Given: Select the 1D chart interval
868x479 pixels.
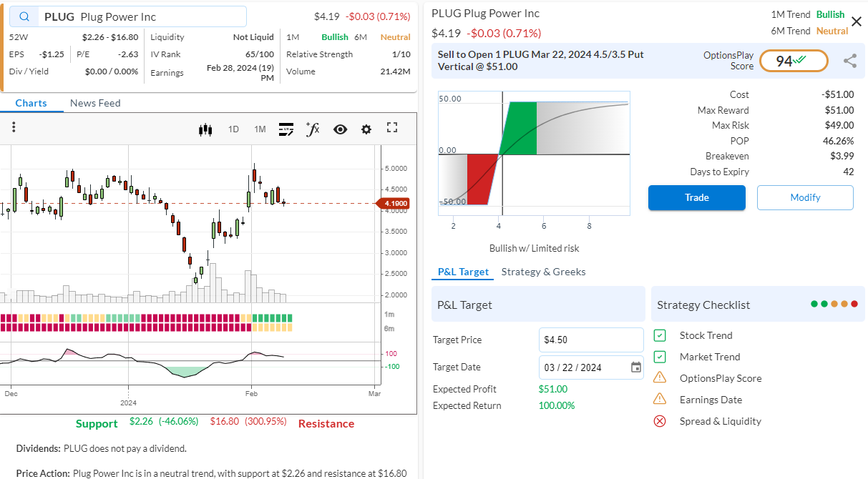Looking at the screenshot, I should point(233,129).
